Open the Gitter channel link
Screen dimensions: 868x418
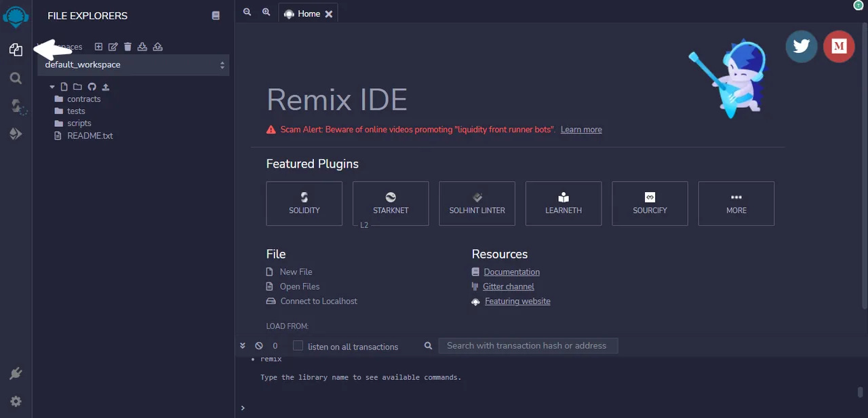(x=509, y=286)
